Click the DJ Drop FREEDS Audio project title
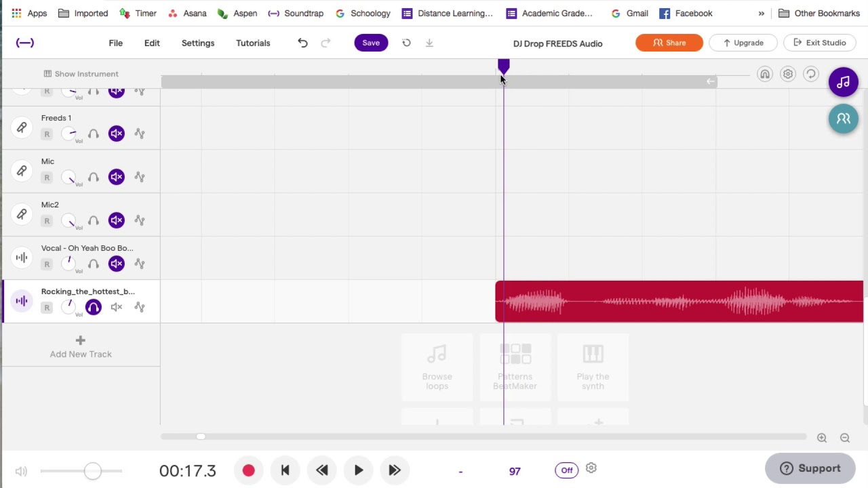Viewport: 868px width, 488px height. pyautogui.click(x=557, y=43)
